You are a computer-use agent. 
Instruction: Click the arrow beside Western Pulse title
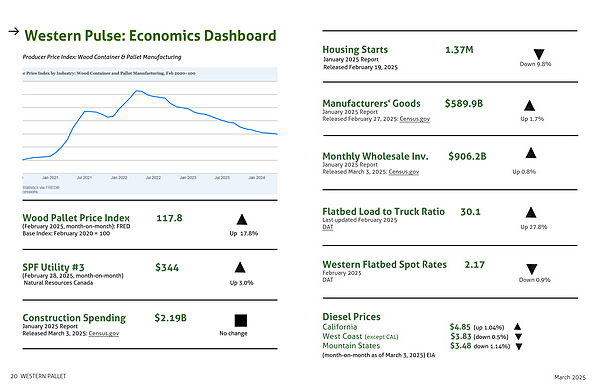(x=14, y=31)
